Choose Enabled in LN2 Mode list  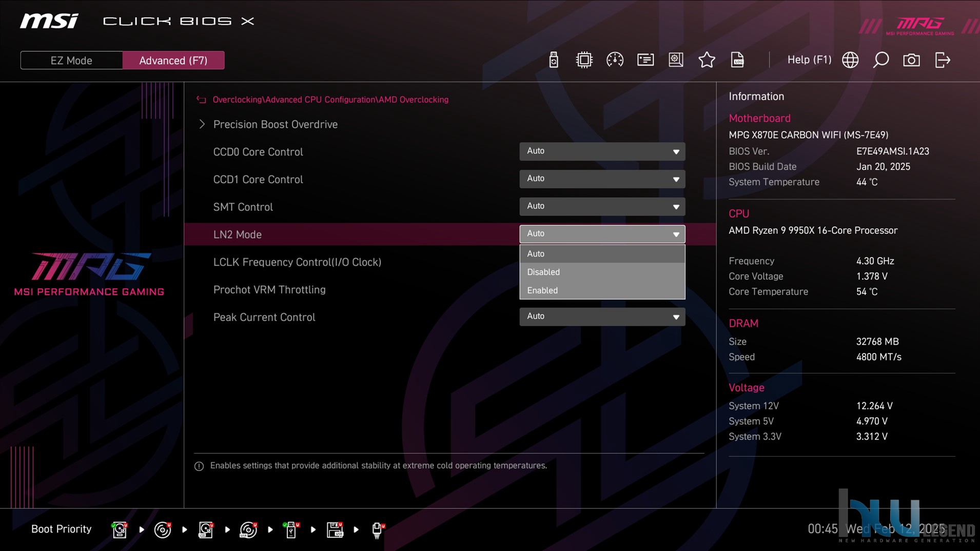click(602, 290)
